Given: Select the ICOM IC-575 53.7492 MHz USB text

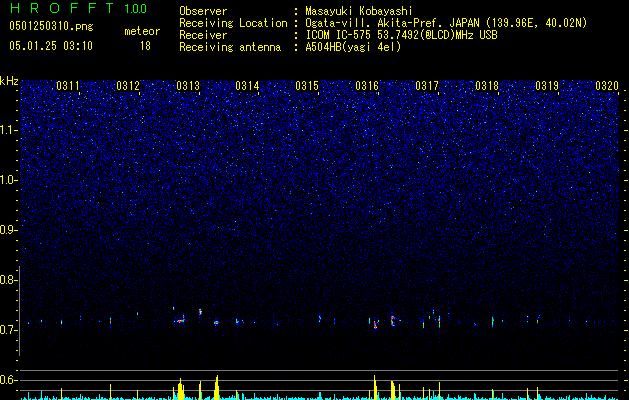Looking at the screenshot, I should (x=402, y=35).
